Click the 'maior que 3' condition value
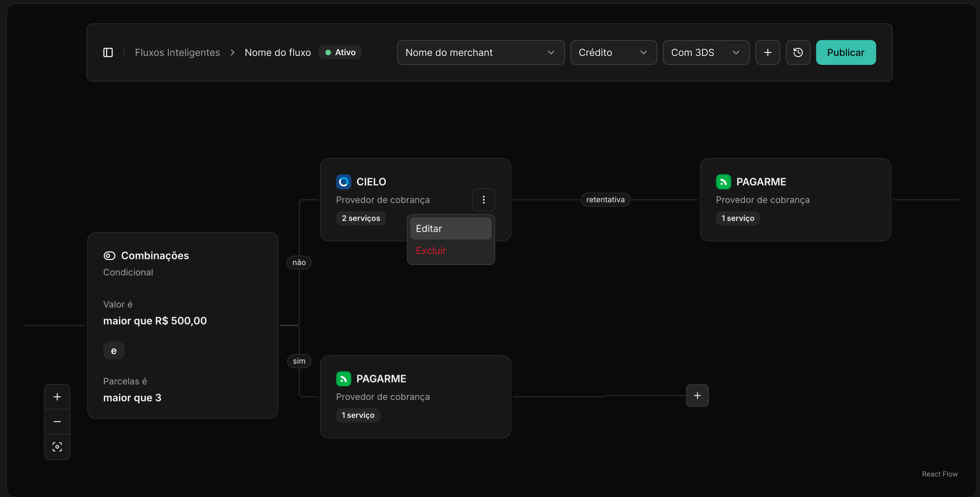Image resolution: width=980 pixels, height=497 pixels. click(132, 398)
